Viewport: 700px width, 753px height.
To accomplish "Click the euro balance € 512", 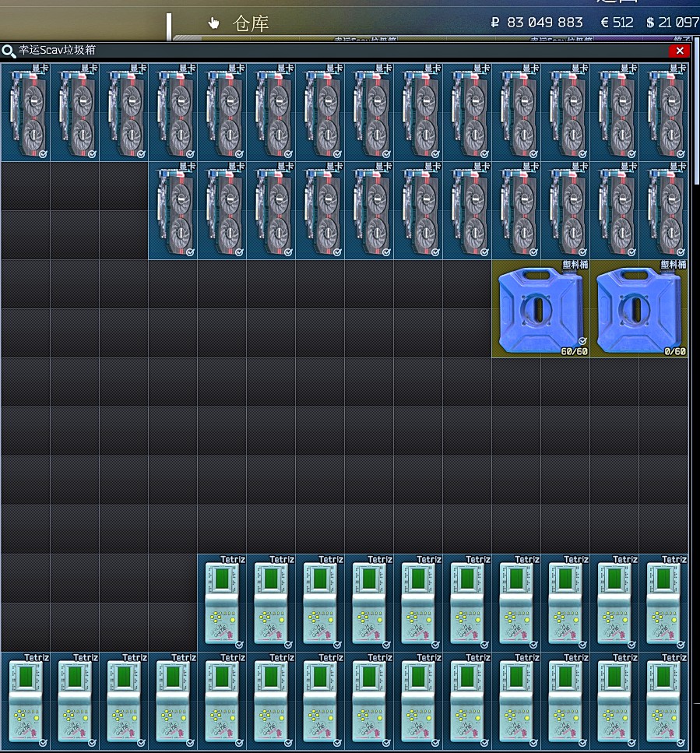I will 617,23.
